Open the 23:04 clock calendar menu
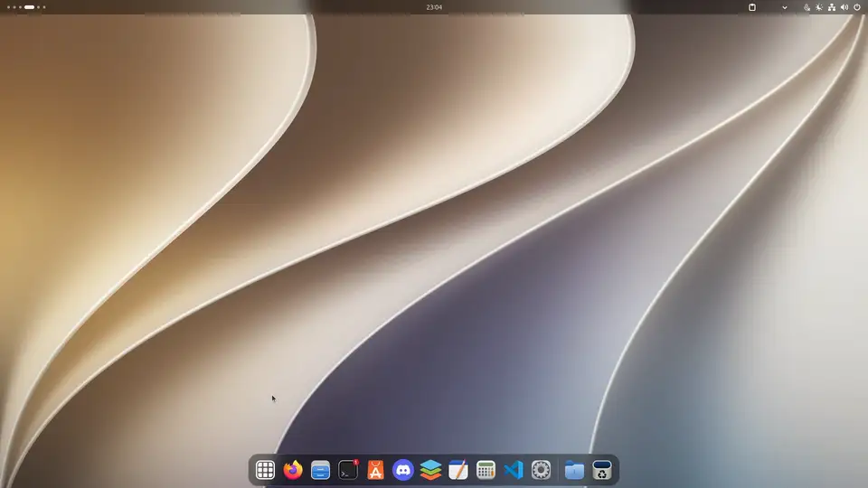 [434, 7]
